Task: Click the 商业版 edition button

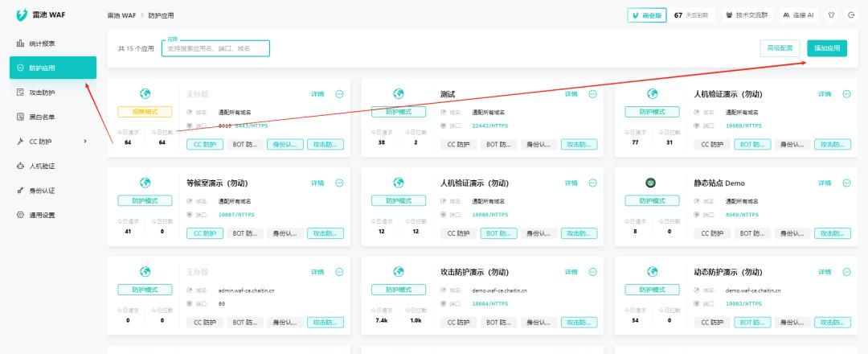Action: 646,15
